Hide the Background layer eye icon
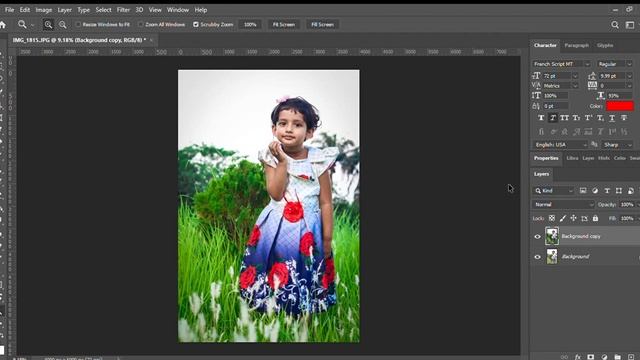The height and width of the screenshot is (360, 640). click(537, 257)
